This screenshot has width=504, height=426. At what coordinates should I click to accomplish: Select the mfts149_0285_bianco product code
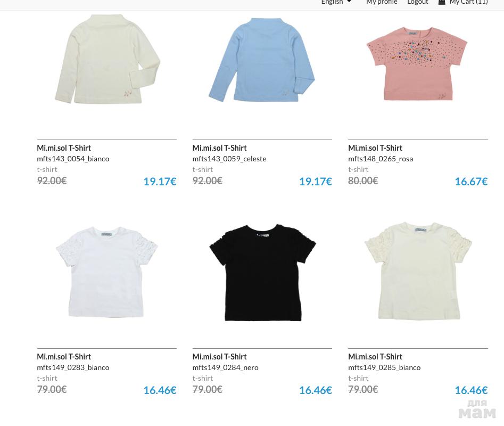click(384, 367)
